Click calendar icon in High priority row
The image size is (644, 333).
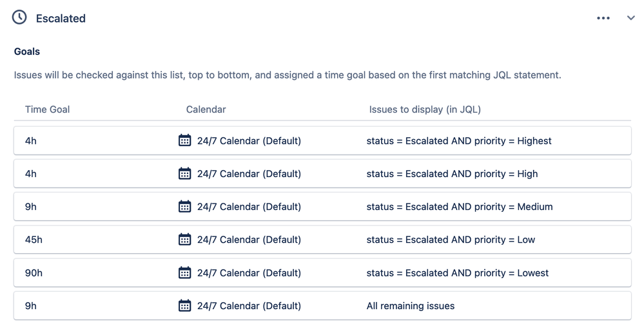coord(184,173)
